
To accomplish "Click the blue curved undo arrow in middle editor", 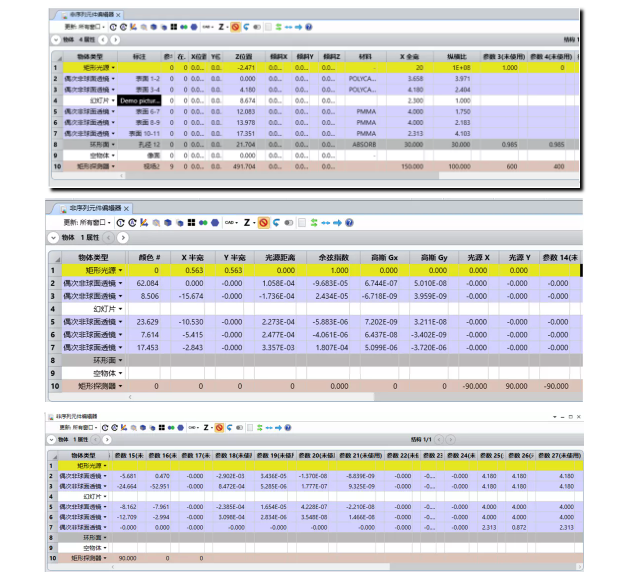I will tap(277, 223).
